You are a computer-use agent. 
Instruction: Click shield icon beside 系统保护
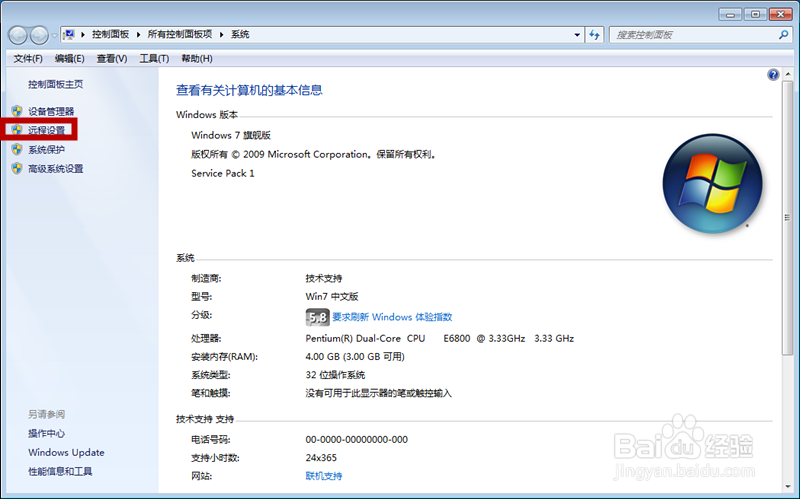pos(17,149)
